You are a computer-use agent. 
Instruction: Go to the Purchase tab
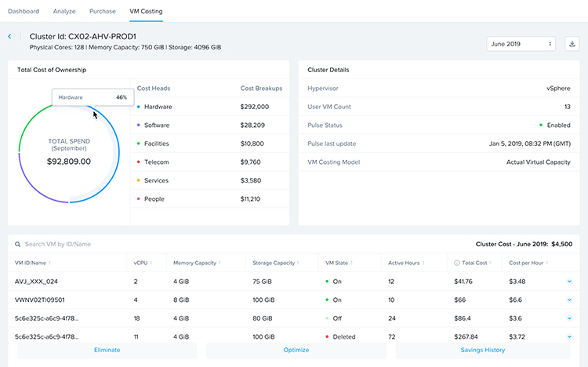(x=103, y=12)
